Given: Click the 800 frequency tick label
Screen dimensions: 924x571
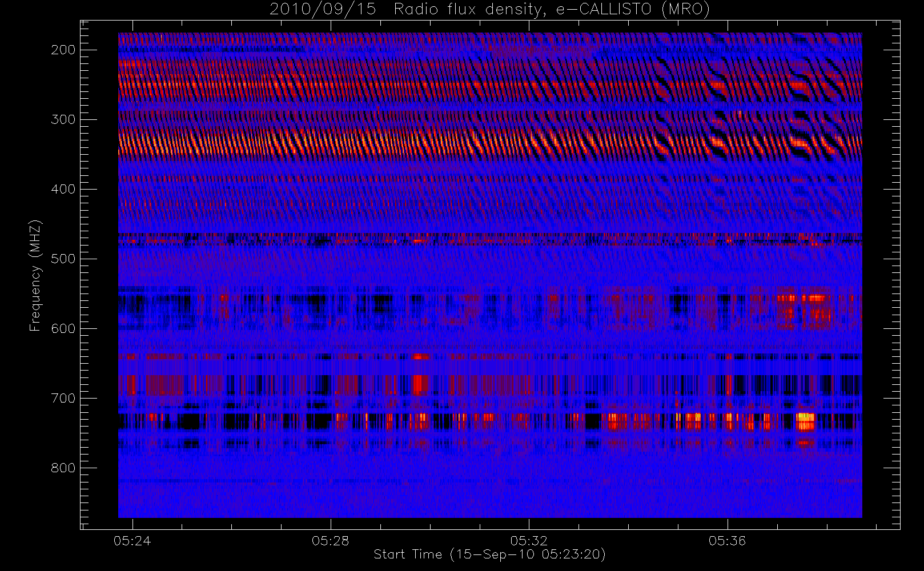Looking at the screenshot, I should tap(63, 468).
